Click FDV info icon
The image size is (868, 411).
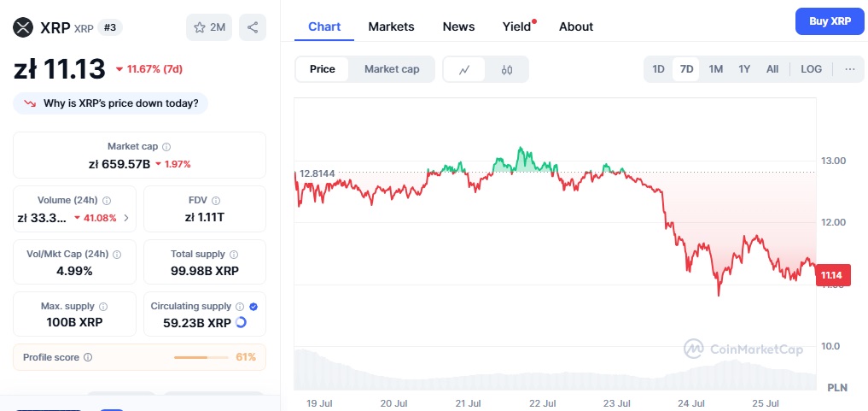[x=217, y=201]
